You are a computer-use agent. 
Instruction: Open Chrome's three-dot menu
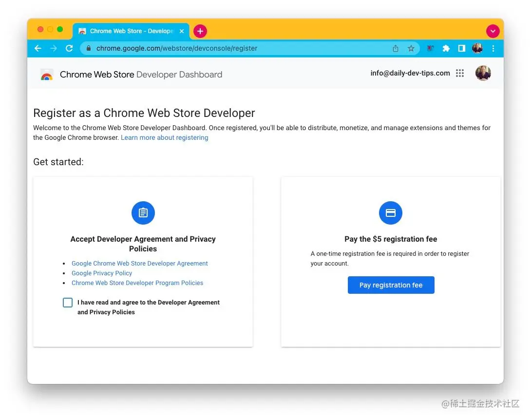point(493,48)
